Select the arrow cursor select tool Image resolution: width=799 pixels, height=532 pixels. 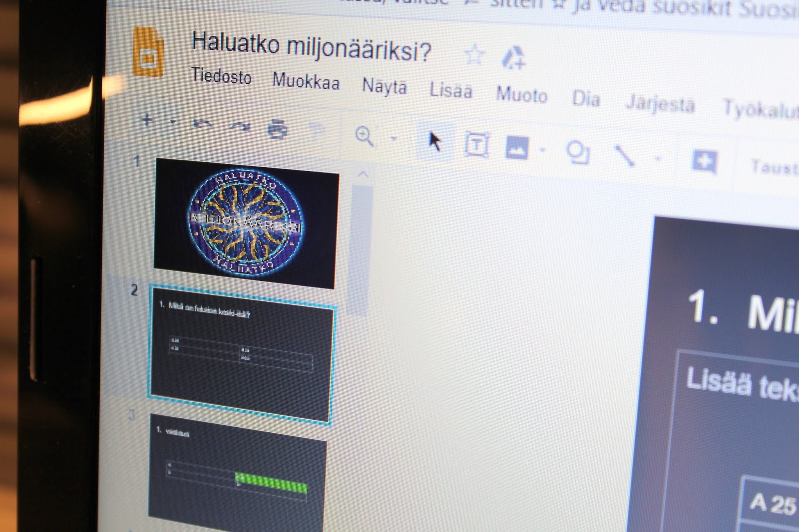(x=435, y=141)
